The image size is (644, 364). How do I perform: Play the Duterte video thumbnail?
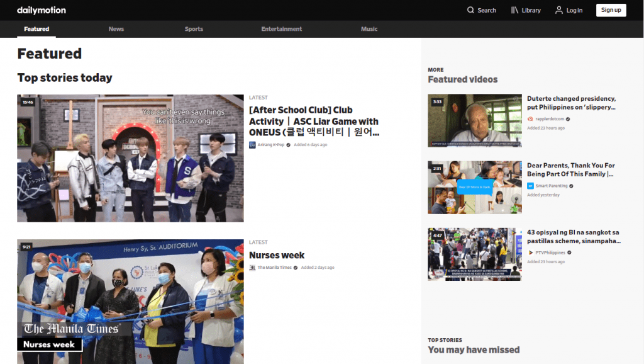[475, 120]
